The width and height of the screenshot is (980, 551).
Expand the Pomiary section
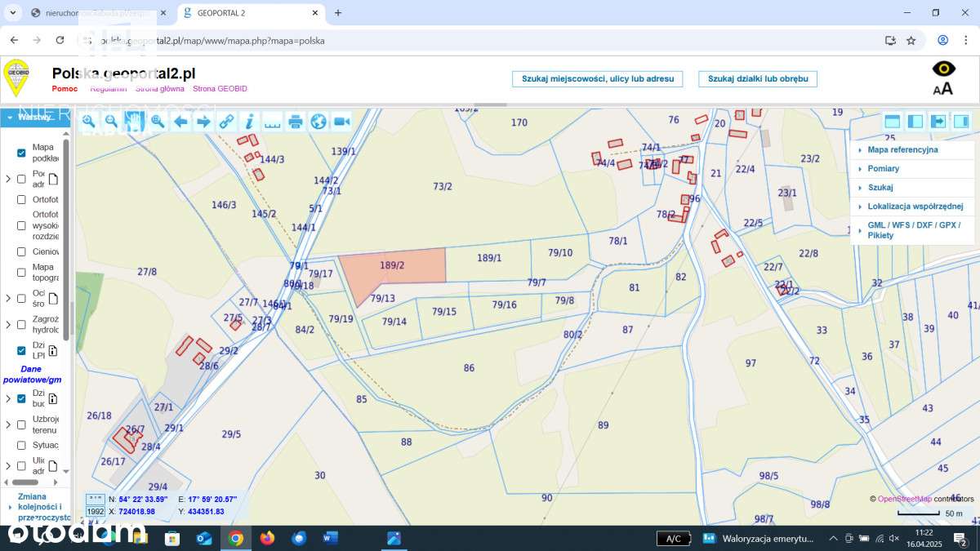point(883,169)
